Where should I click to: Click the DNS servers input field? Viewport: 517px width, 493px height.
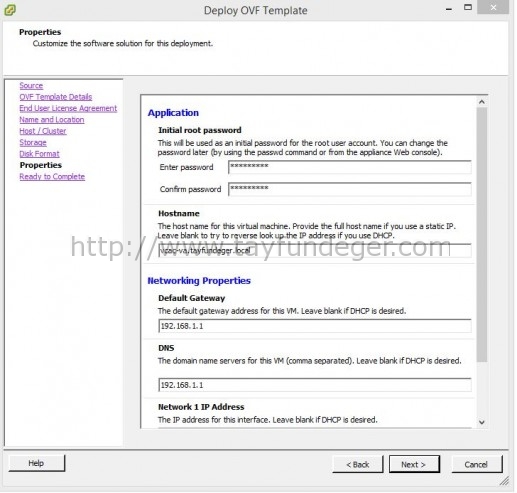click(x=315, y=385)
